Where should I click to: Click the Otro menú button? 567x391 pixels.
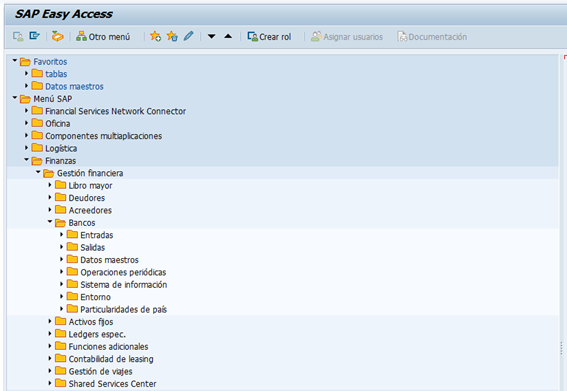pyautogui.click(x=103, y=37)
